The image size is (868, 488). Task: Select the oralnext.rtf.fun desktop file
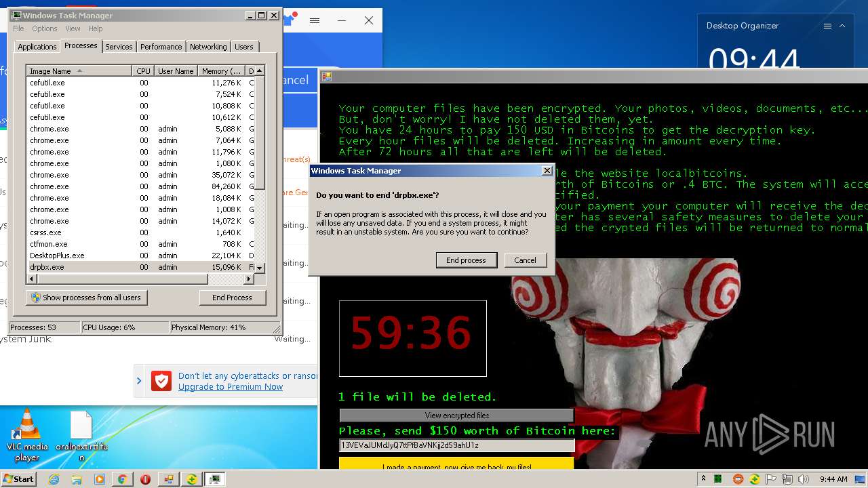(81, 436)
